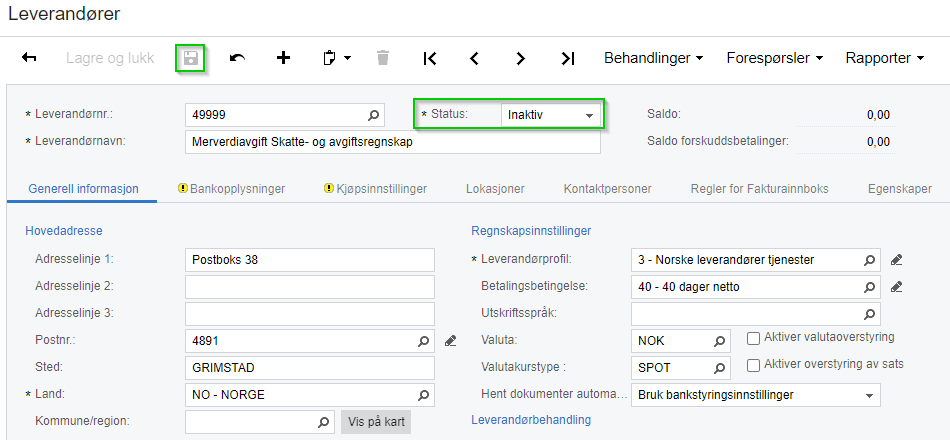
Task: Add a new supplier with the plus icon
Action: [283, 58]
